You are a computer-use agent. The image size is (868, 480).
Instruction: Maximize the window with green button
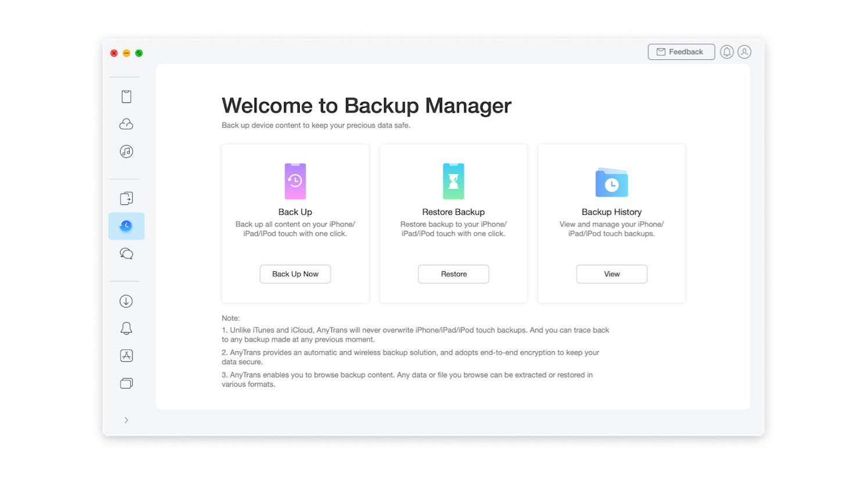pyautogui.click(x=139, y=53)
